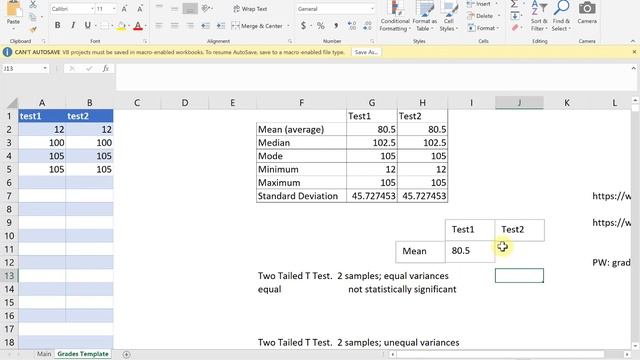
Task: Toggle Bold formatting
Action: point(57,25)
